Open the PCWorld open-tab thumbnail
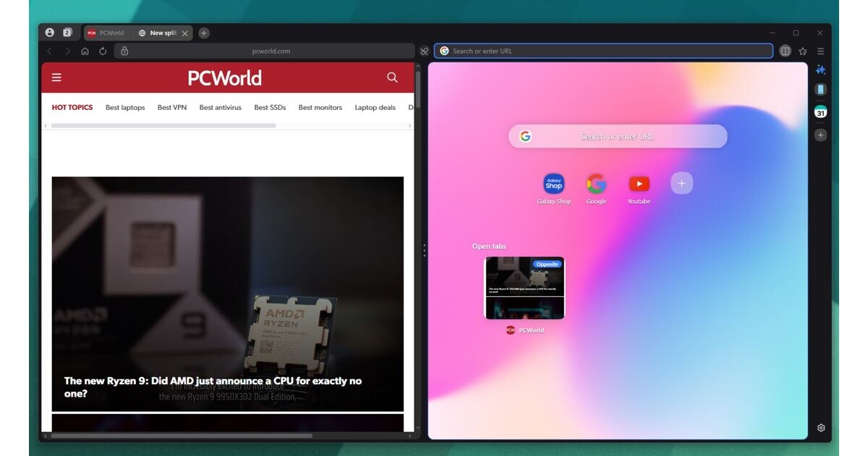 pos(524,288)
